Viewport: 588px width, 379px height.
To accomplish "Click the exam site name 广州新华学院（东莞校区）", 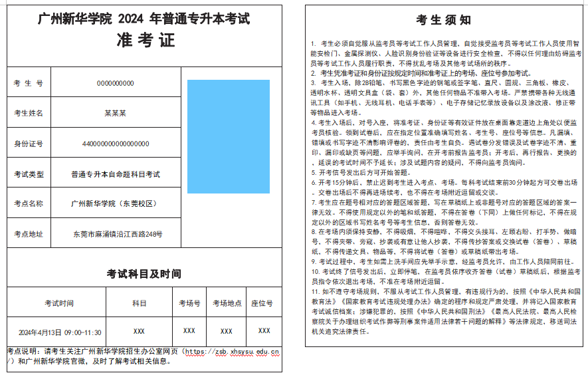I will [x=115, y=203].
